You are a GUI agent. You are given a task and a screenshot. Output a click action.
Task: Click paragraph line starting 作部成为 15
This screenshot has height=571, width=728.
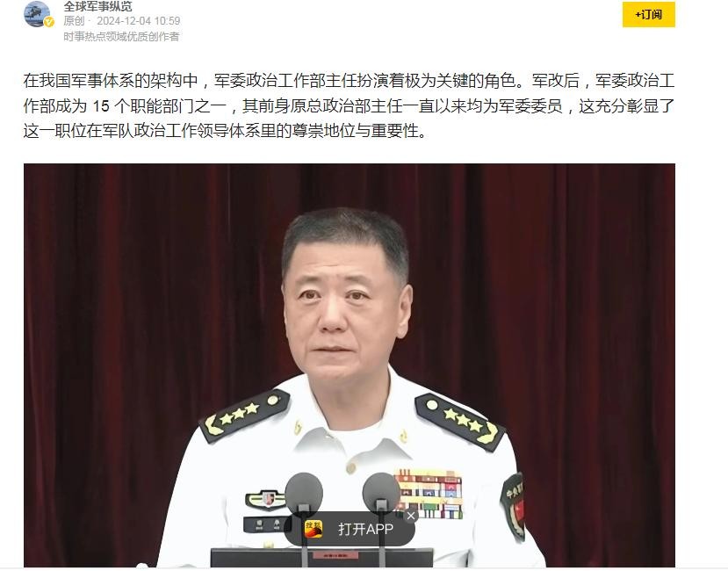click(349, 106)
